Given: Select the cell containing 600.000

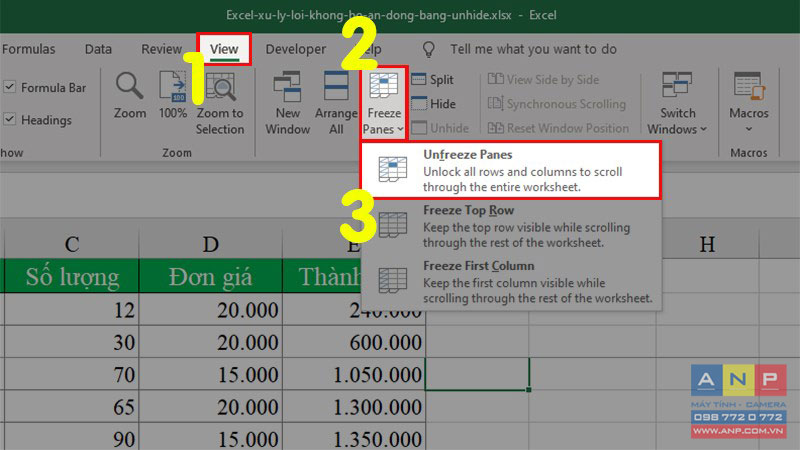Looking at the screenshot, I should point(354,342).
